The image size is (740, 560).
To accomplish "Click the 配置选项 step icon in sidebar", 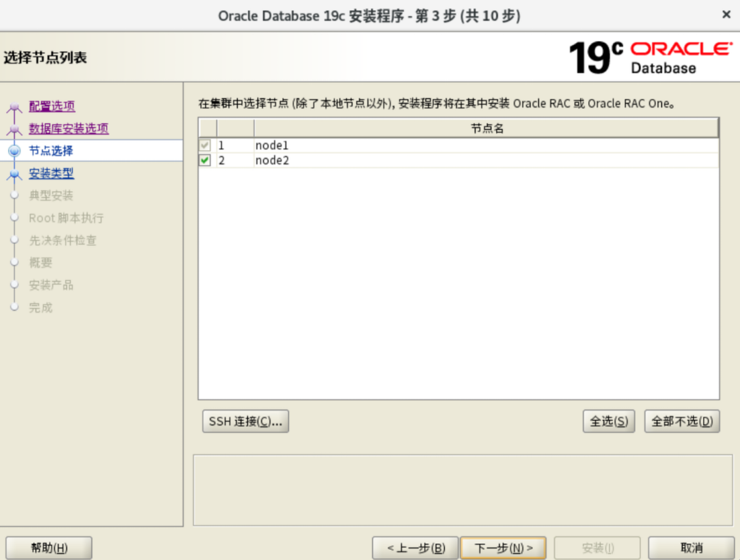I will (14, 108).
